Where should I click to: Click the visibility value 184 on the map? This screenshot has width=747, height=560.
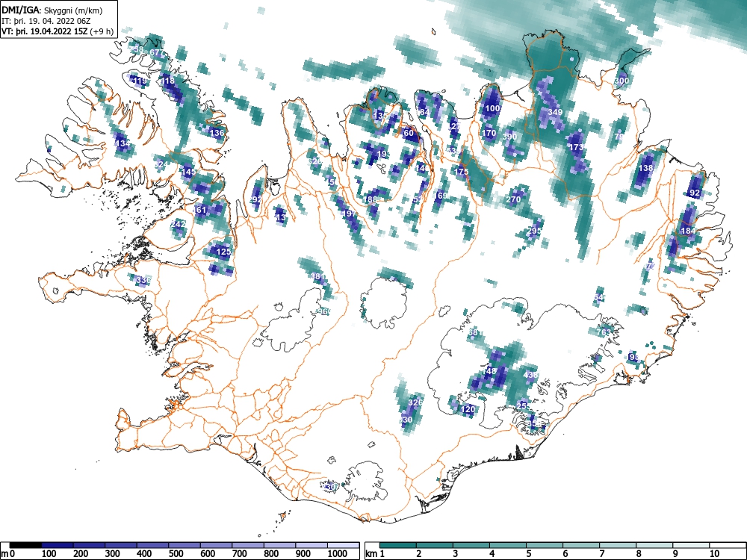pos(688,231)
